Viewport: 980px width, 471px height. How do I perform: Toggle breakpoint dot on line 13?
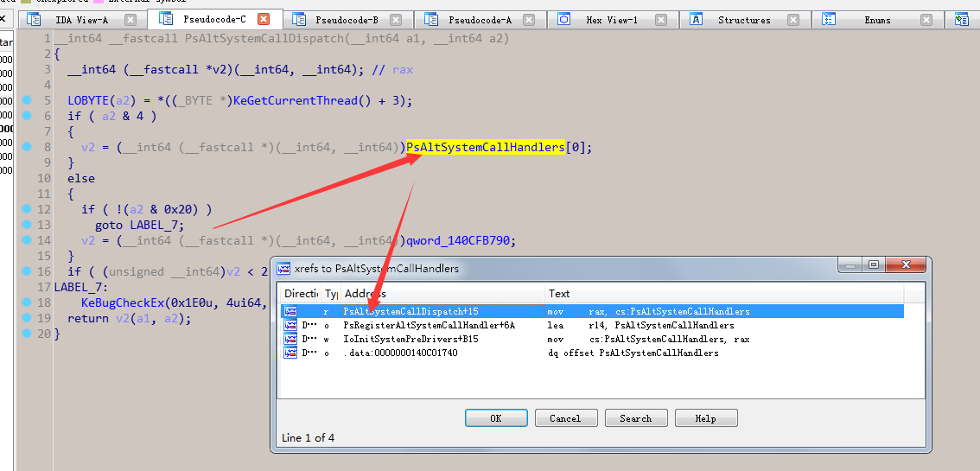coord(26,224)
